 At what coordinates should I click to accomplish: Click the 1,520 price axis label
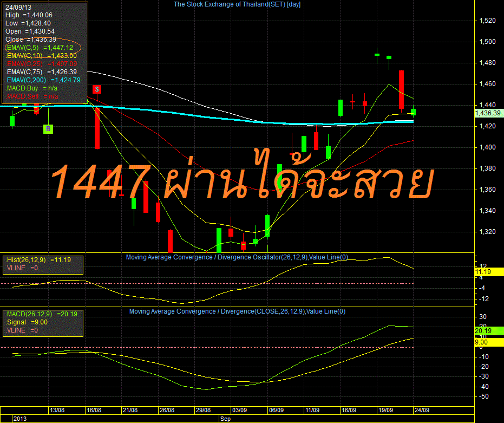pyautogui.click(x=487, y=21)
